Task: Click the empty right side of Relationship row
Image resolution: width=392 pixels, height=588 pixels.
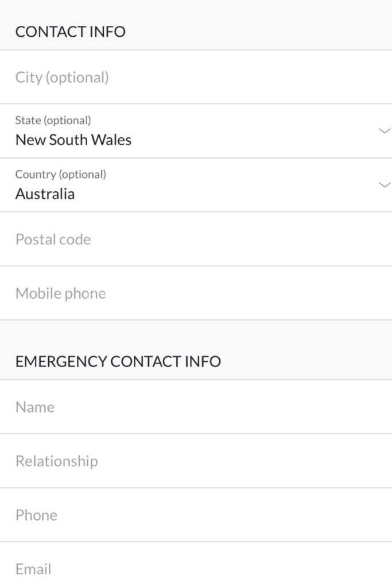Action: pos(287,461)
